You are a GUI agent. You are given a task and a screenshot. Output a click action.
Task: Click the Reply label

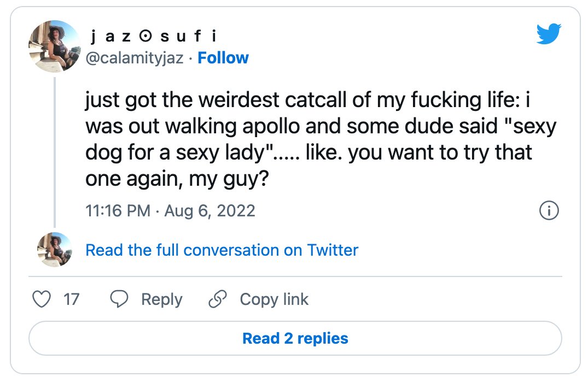click(162, 299)
